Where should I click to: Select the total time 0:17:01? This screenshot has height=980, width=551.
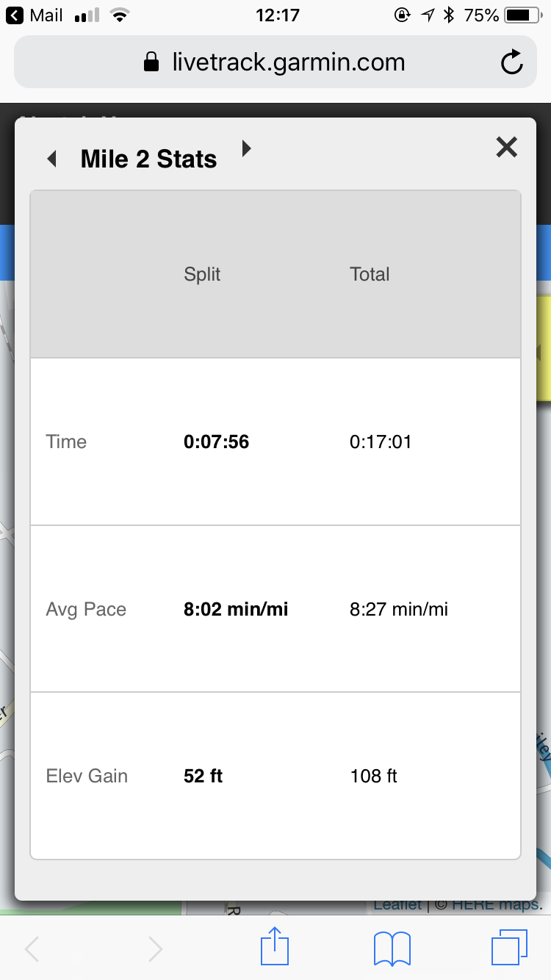(381, 442)
